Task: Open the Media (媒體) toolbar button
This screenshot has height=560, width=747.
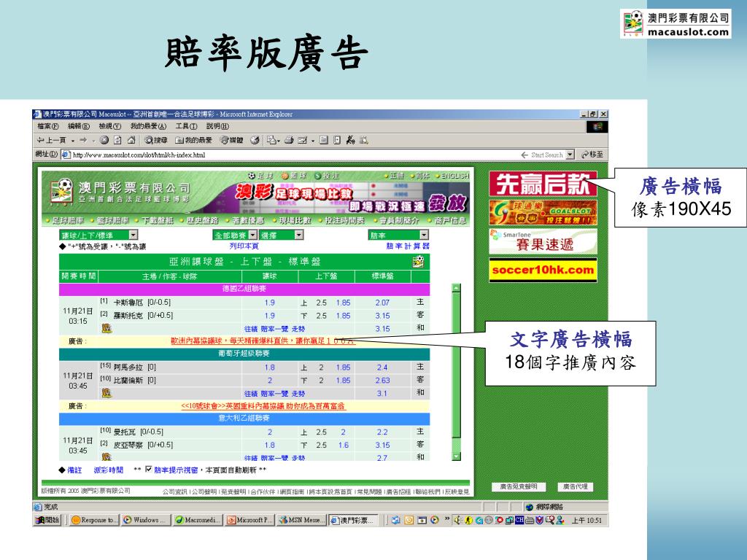Action: (x=231, y=140)
